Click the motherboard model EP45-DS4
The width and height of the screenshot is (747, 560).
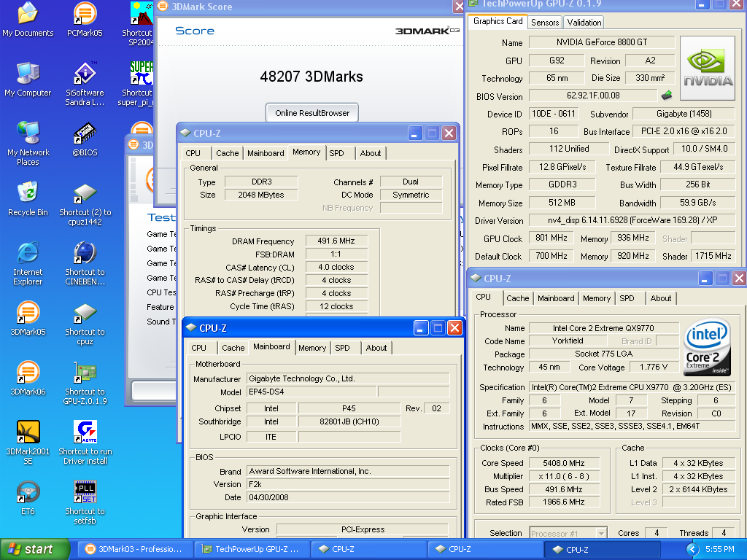[311, 392]
